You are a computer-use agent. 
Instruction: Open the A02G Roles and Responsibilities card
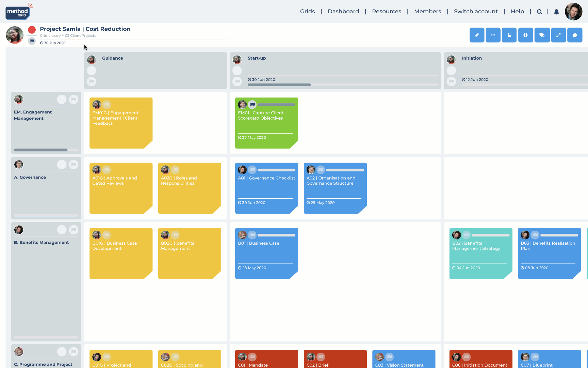click(190, 188)
